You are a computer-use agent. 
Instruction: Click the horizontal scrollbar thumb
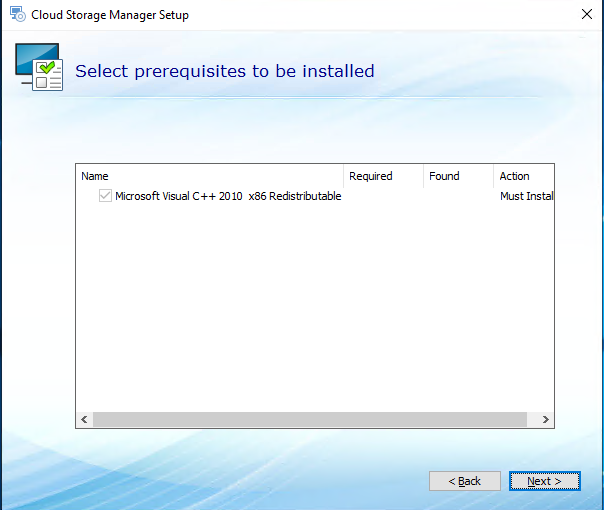[310, 419]
